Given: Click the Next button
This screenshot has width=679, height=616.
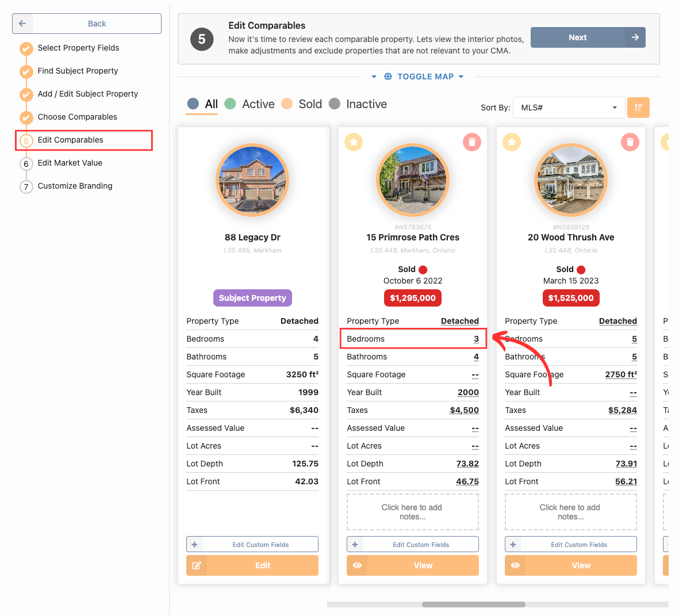Looking at the screenshot, I should [588, 38].
